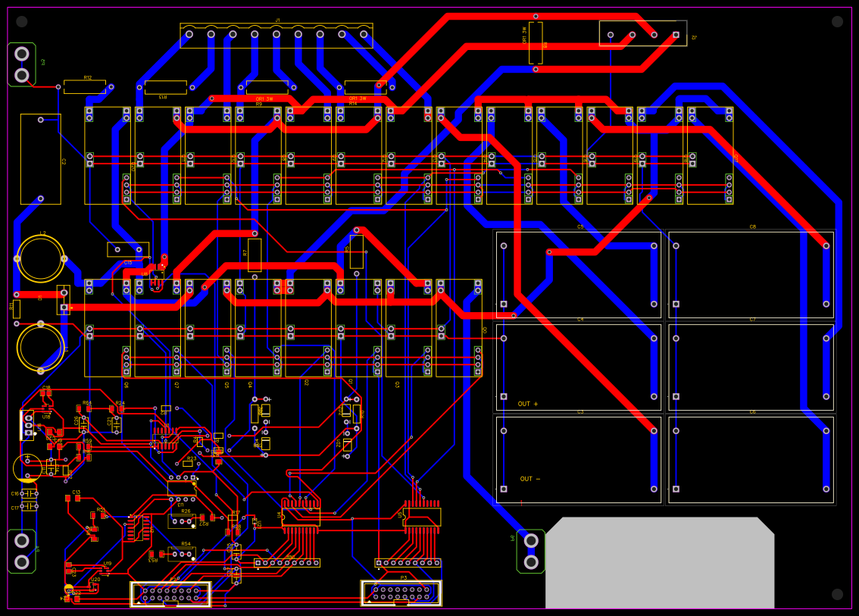The image size is (859, 616).
Task: Click the C7 capacitor footprint
Action: point(751,367)
